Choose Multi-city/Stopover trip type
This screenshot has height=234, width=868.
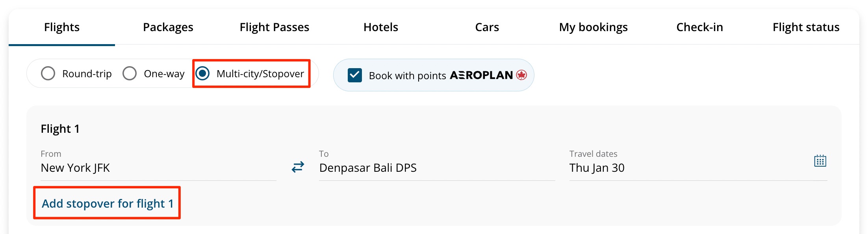(x=203, y=73)
